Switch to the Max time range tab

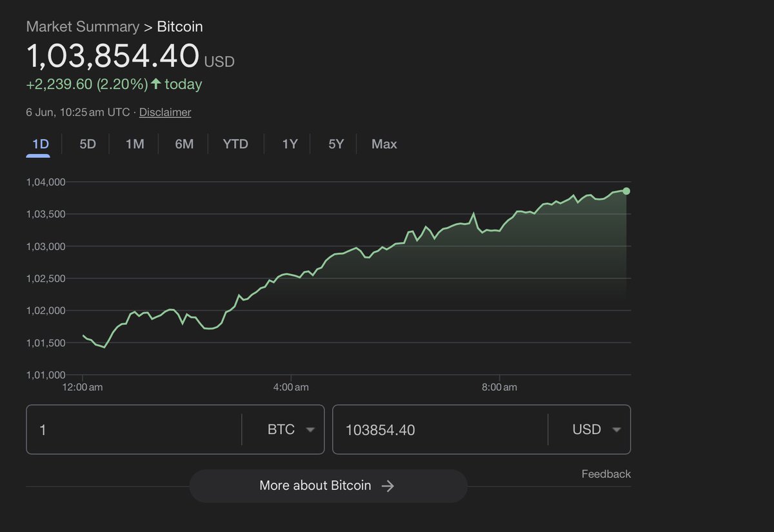pos(384,144)
